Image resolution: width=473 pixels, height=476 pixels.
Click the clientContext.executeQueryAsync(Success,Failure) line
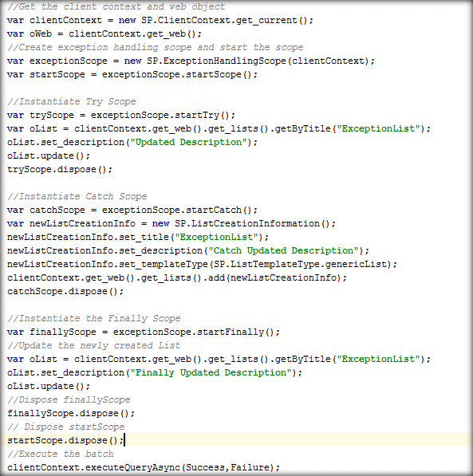[x=144, y=467]
